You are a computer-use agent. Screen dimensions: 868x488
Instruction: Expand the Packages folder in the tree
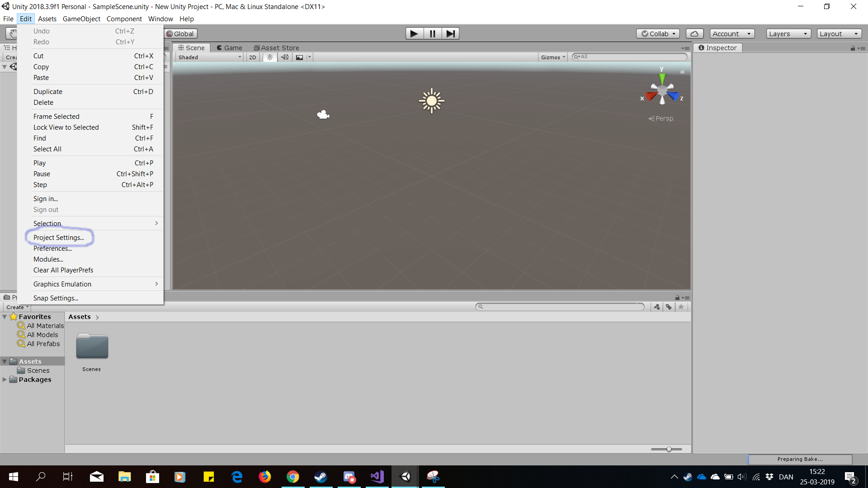click(x=5, y=380)
